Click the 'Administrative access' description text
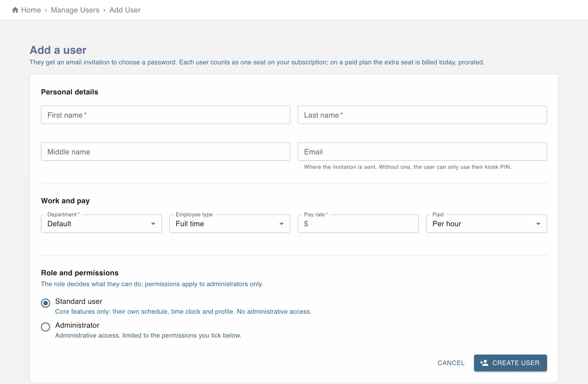 148,335
